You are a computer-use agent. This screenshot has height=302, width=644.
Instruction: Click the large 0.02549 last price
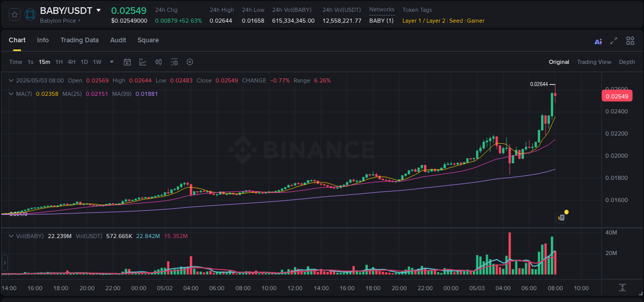point(129,10)
